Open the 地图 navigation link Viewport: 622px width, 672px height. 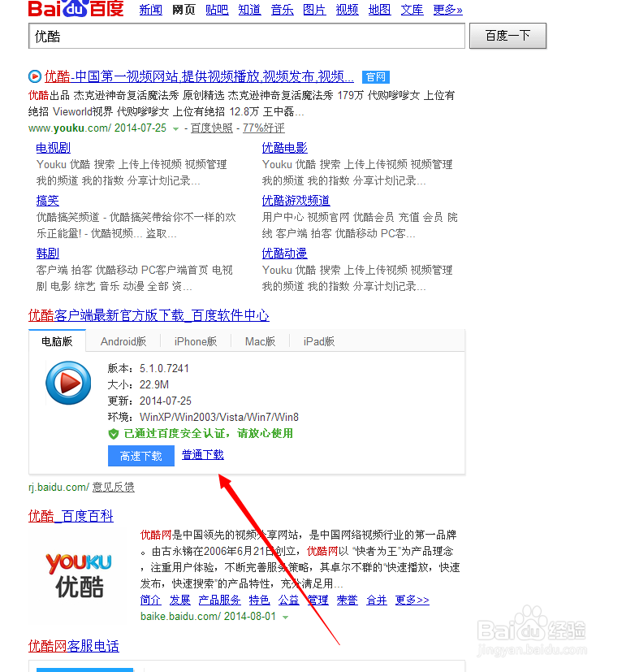pos(379,10)
